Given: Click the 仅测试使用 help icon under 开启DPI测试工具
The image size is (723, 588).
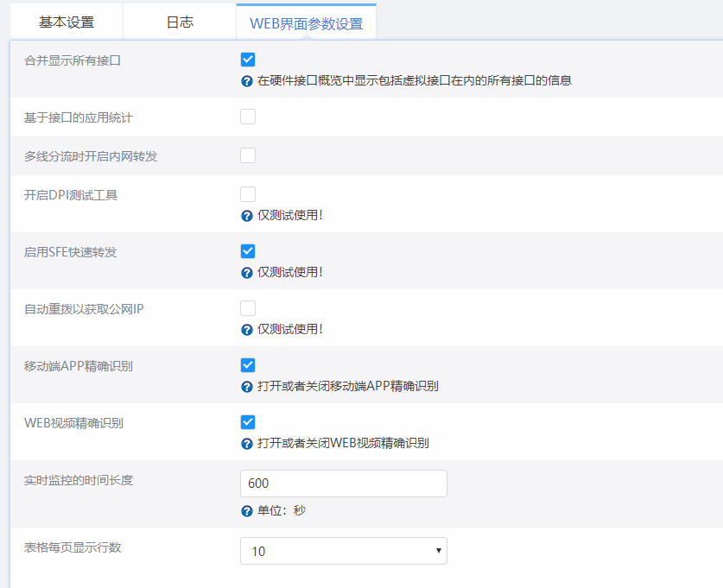Looking at the screenshot, I should pos(247,216).
